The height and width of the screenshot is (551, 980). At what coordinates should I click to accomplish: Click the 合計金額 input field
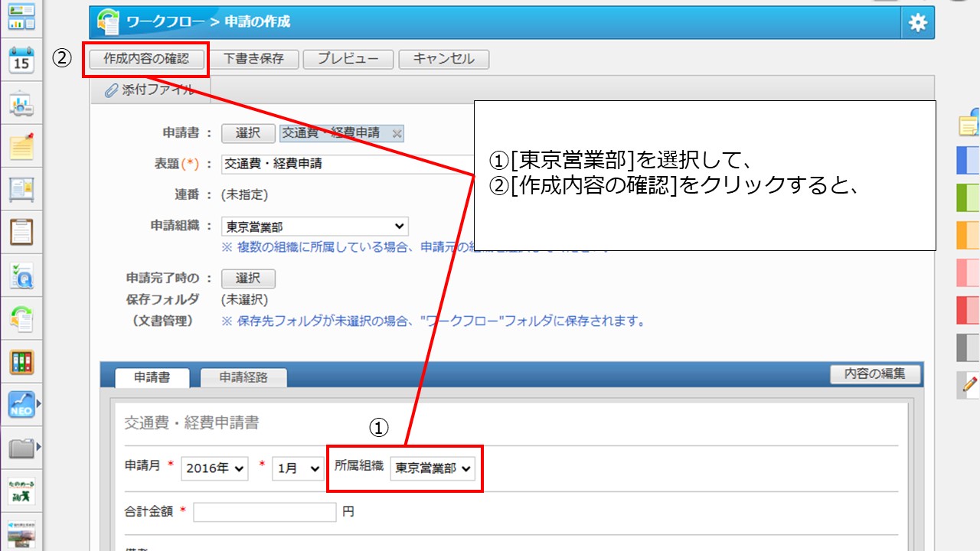click(x=265, y=512)
